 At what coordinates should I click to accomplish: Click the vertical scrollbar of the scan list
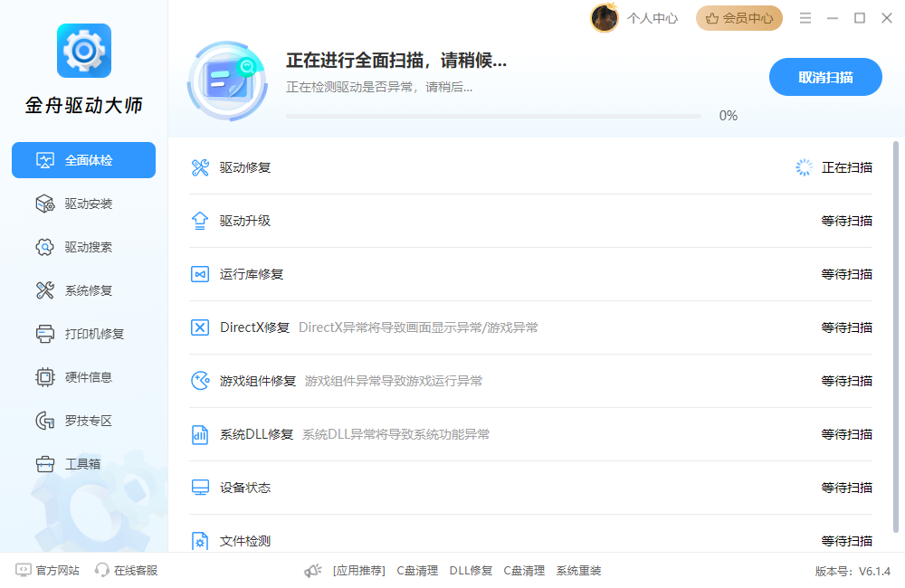coord(896,337)
